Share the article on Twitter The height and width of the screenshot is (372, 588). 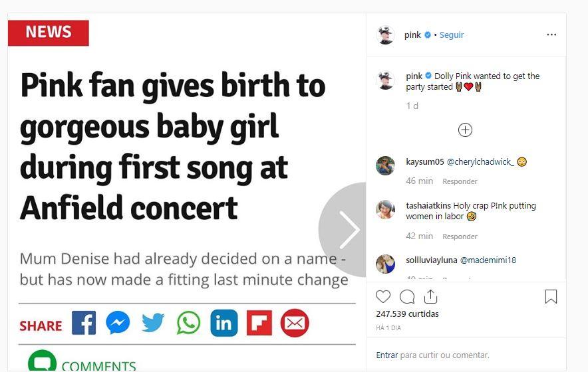[153, 324]
